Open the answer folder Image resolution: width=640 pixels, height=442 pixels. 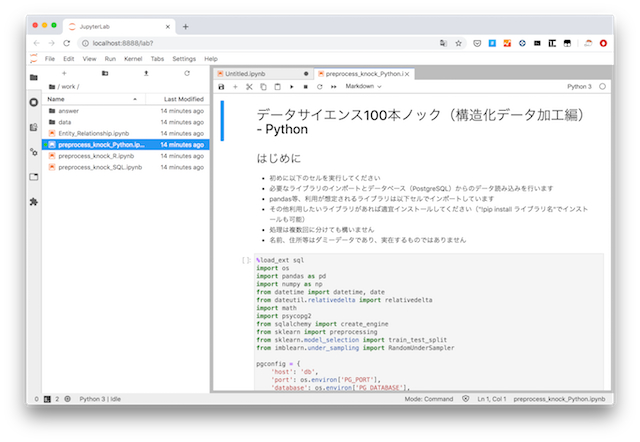pos(70,110)
